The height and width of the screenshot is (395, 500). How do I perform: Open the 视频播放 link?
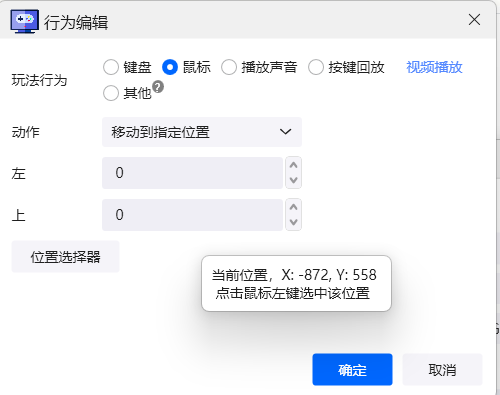[x=434, y=67]
